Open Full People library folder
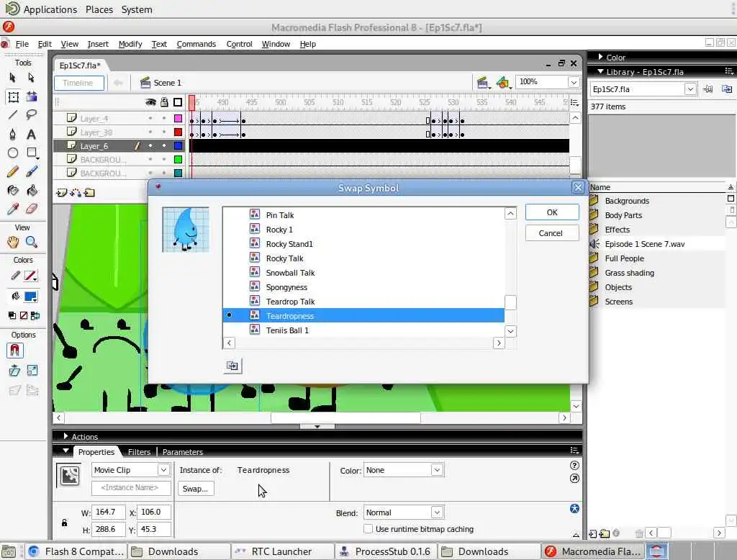This screenshot has width=737, height=560. point(624,258)
